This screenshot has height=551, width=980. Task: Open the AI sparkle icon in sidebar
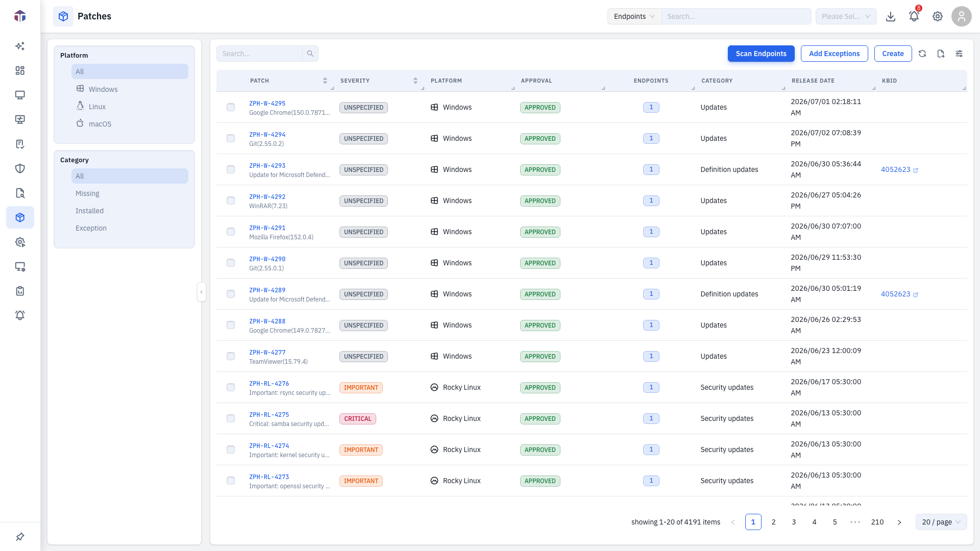coord(20,46)
